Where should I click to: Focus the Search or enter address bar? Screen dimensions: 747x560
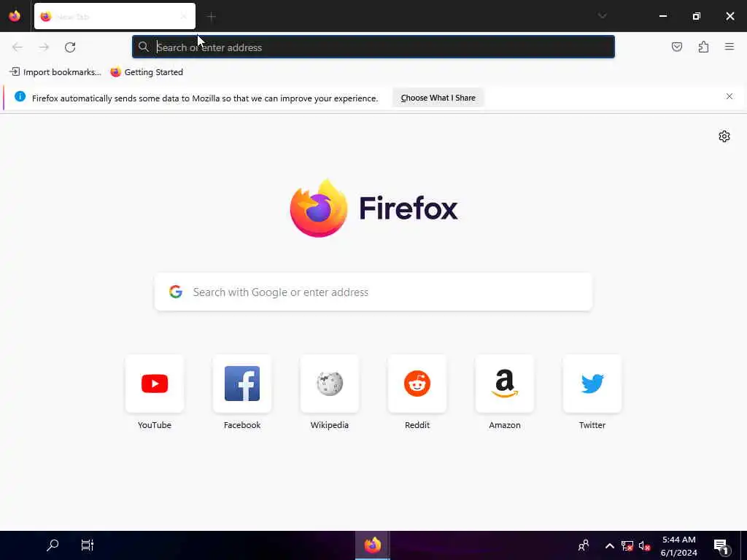pyautogui.click(x=373, y=47)
